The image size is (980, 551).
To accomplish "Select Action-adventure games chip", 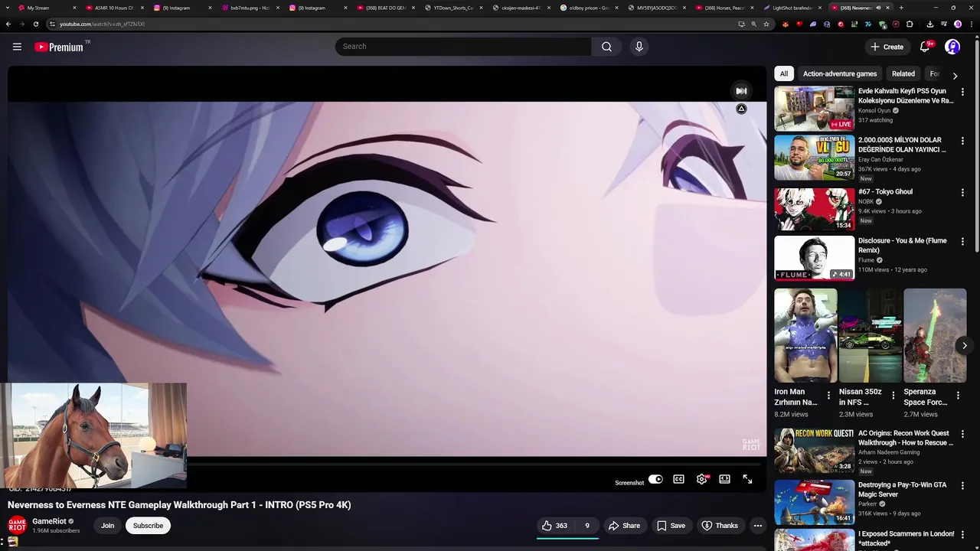I will tap(839, 74).
